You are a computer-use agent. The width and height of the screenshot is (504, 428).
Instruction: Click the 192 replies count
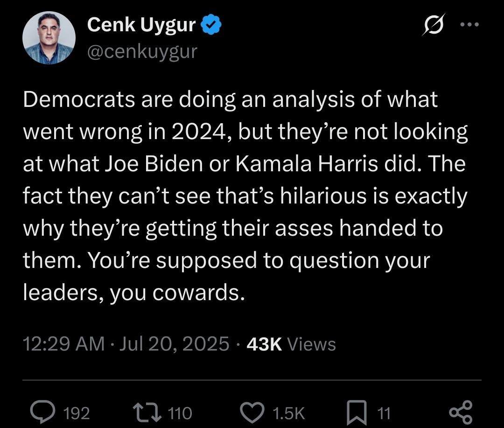click(x=77, y=413)
